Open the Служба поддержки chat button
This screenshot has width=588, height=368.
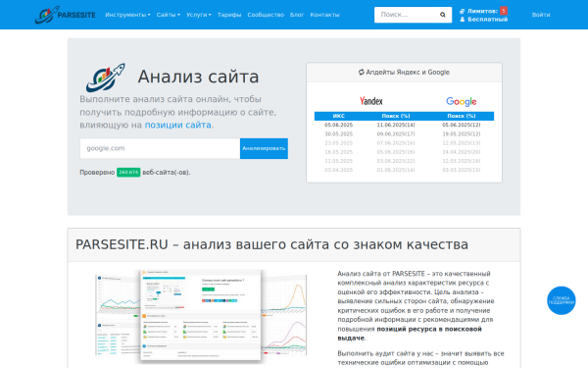click(x=561, y=300)
